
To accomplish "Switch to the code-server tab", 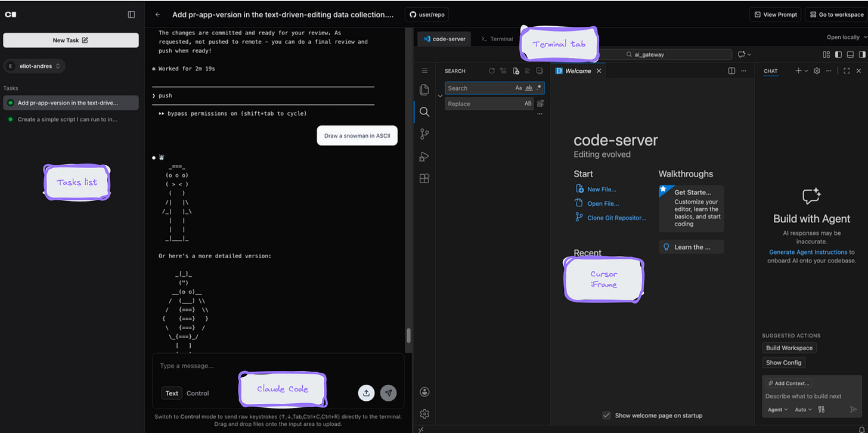I will [444, 39].
